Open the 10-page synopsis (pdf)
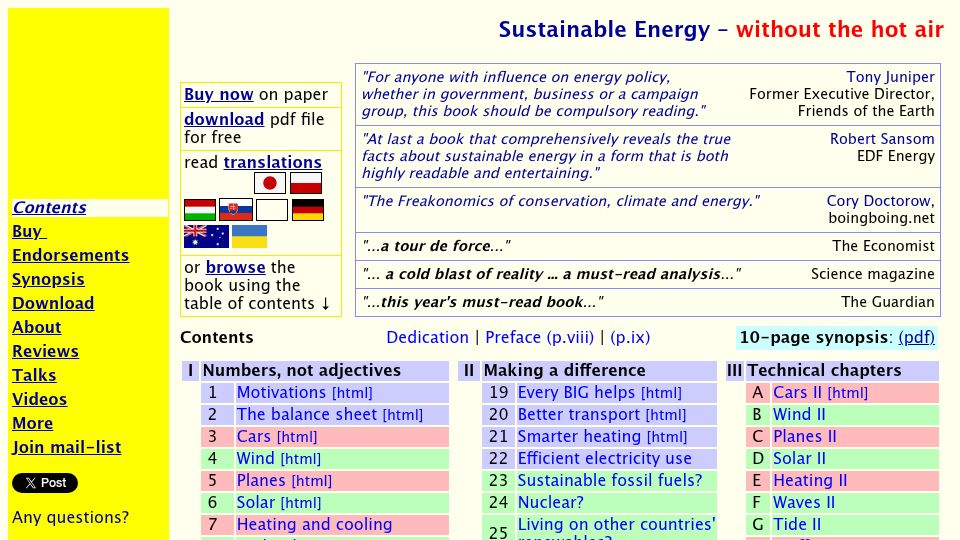This screenshot has width=960, height=540. pyautogui.click(x=917, y=337)
